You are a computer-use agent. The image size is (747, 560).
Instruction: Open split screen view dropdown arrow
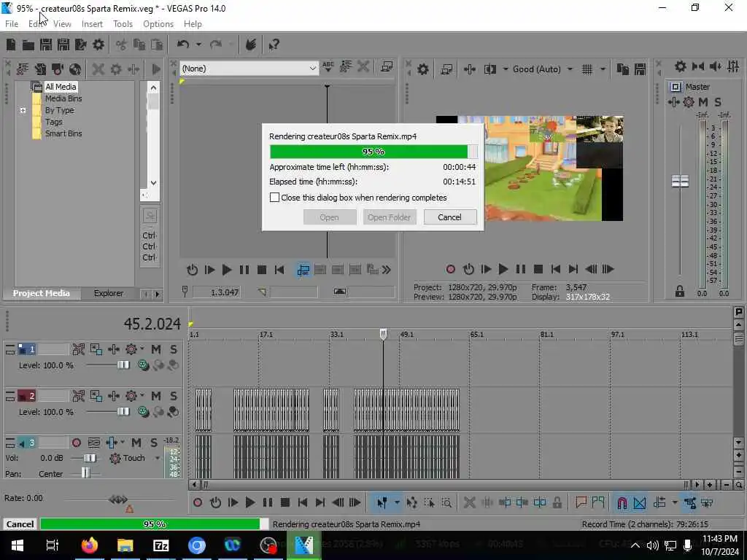506,69
